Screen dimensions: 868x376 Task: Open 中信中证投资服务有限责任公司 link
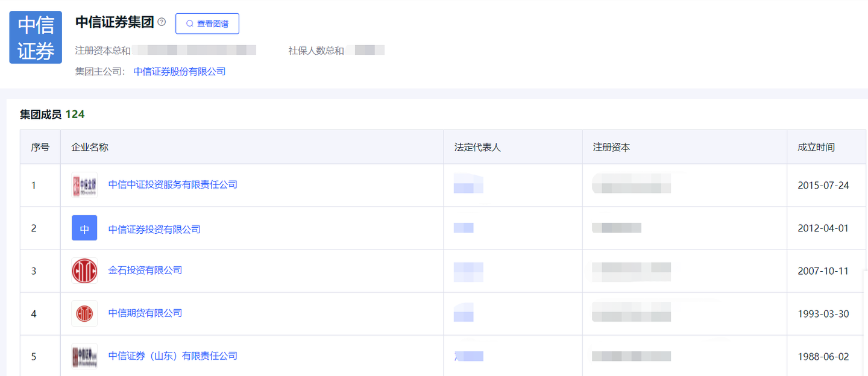click(x=173, y=184)
